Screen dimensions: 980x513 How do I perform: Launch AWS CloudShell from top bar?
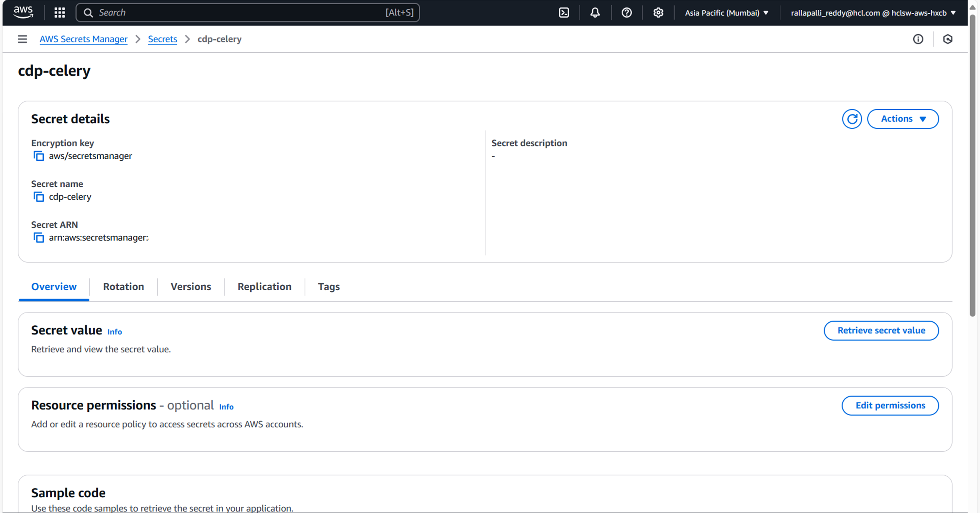click(x=564, y=12)
